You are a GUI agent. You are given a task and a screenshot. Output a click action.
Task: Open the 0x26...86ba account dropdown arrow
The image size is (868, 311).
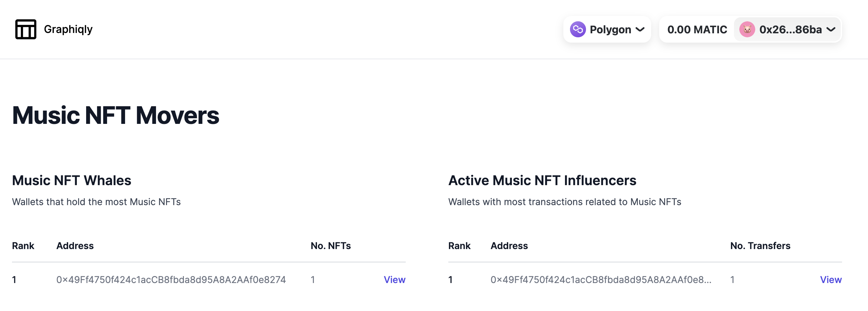[x=831, y=29]
